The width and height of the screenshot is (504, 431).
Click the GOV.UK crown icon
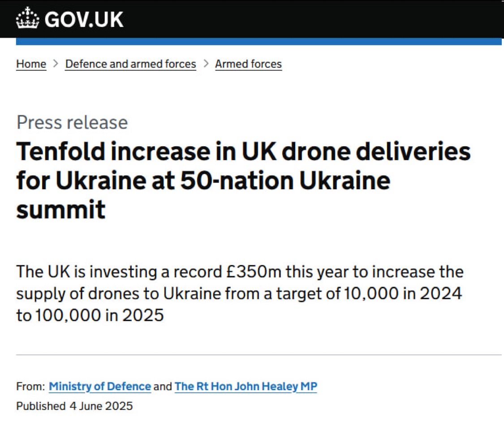click(x=28, y=19)
